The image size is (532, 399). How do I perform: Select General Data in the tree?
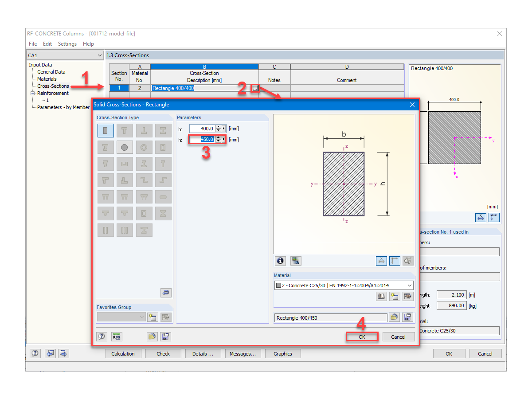[51, 72]
